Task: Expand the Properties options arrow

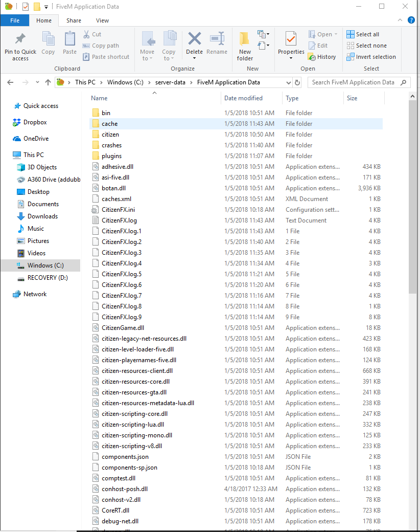Action: click(x=291, y=58)
